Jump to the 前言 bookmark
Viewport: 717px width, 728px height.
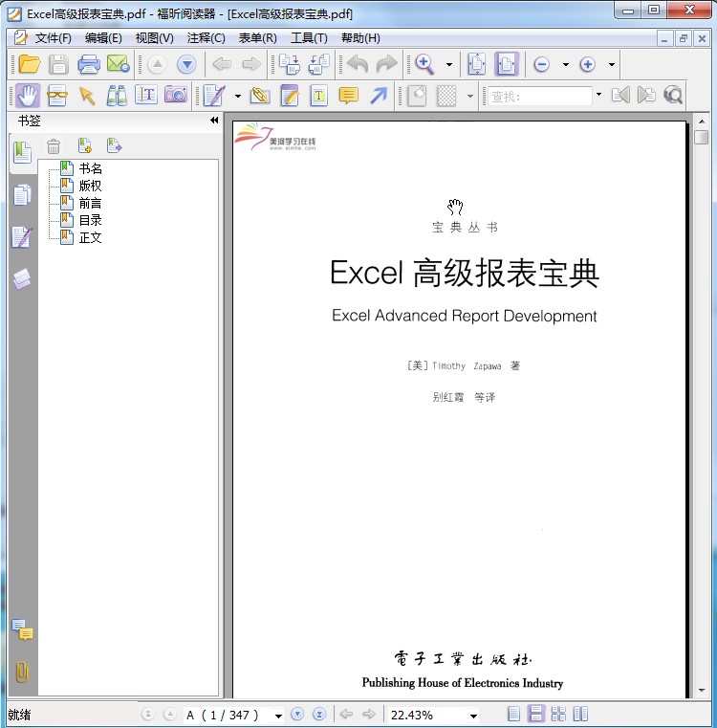point(90,203)
